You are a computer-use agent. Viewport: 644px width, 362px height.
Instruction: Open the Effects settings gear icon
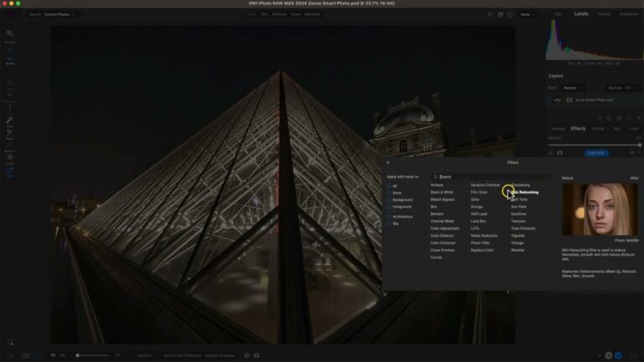point(632,153)
